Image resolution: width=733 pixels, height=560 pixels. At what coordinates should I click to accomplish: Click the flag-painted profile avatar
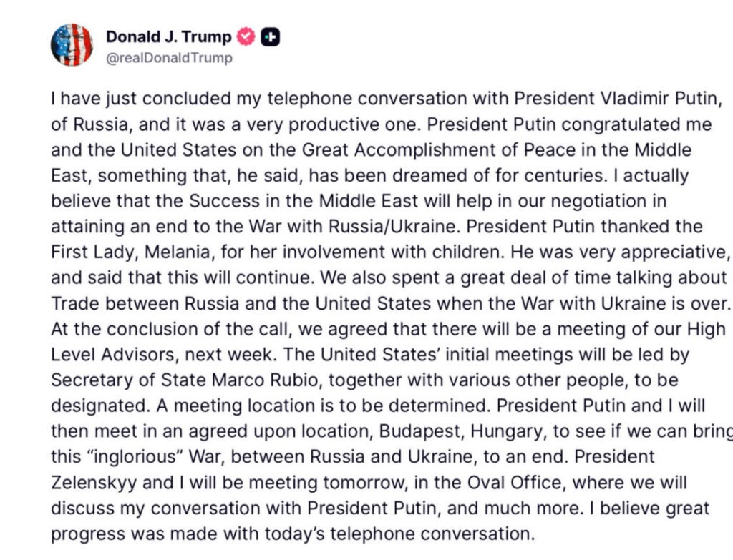[72, 44]
